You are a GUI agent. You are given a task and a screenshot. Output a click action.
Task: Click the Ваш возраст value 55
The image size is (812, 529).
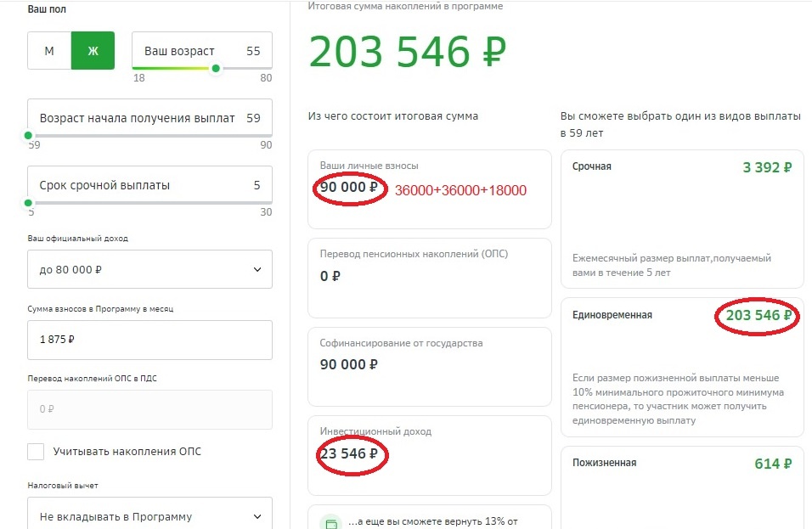point(253,51)
